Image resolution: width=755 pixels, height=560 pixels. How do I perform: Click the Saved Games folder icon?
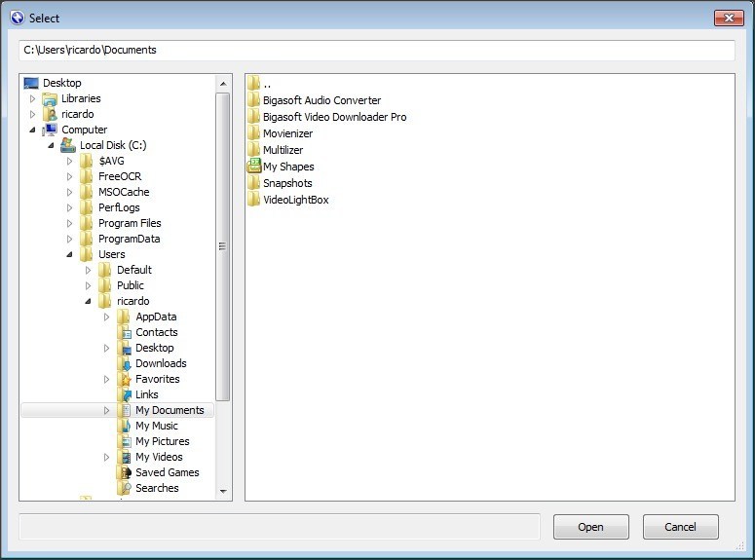(125, 473)
